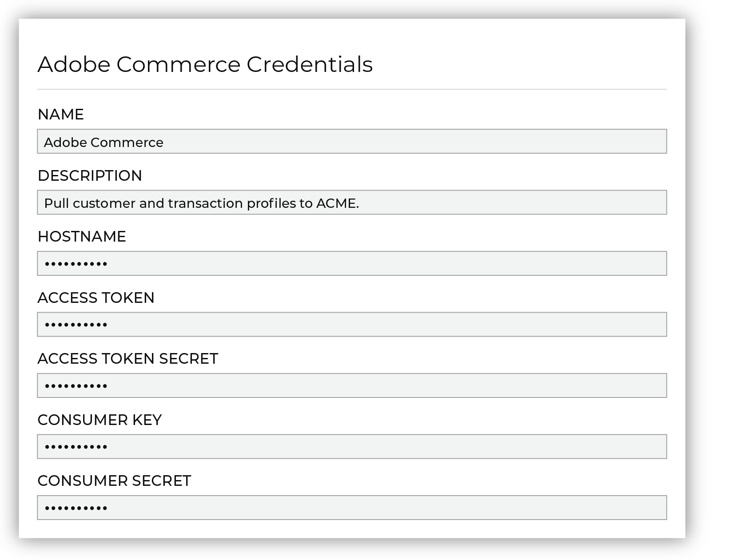Click into the Name input field

[x=352, y=141]
